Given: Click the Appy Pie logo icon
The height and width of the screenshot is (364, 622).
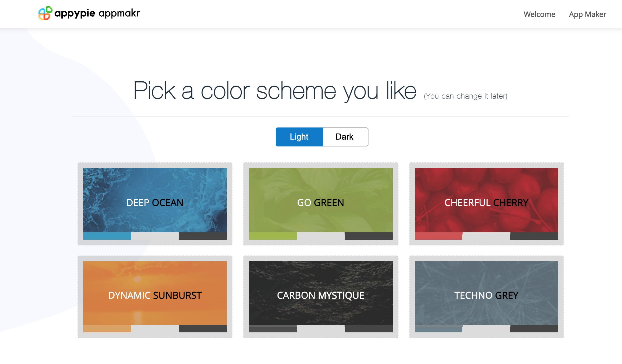Looking at the screenshot, I should tap(45, 13).
